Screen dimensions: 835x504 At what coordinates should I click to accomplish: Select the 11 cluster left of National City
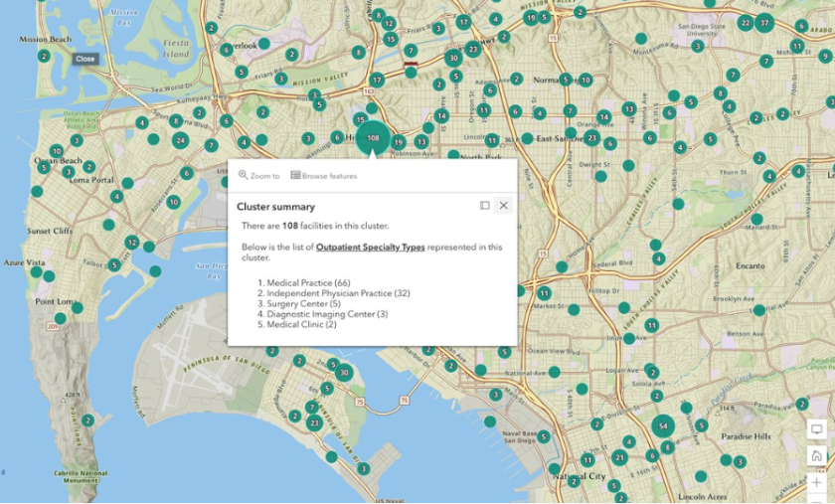587,459
